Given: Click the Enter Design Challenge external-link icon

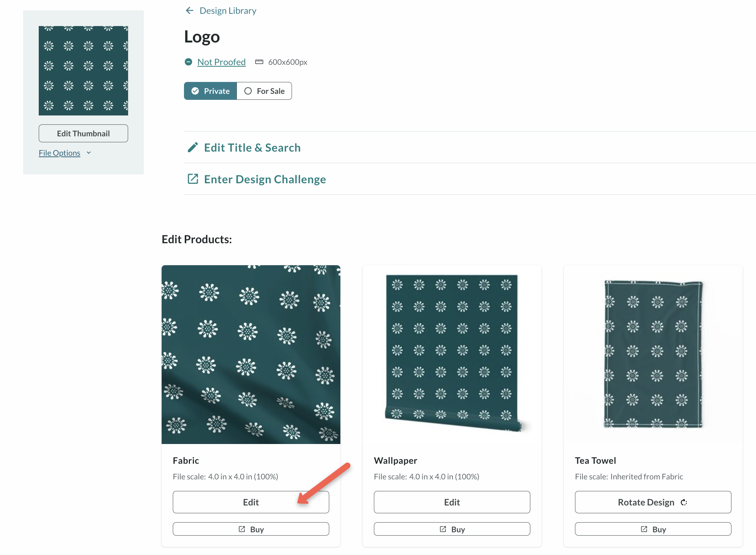Looking at the screenshot, I should click(x=193, y=179).
